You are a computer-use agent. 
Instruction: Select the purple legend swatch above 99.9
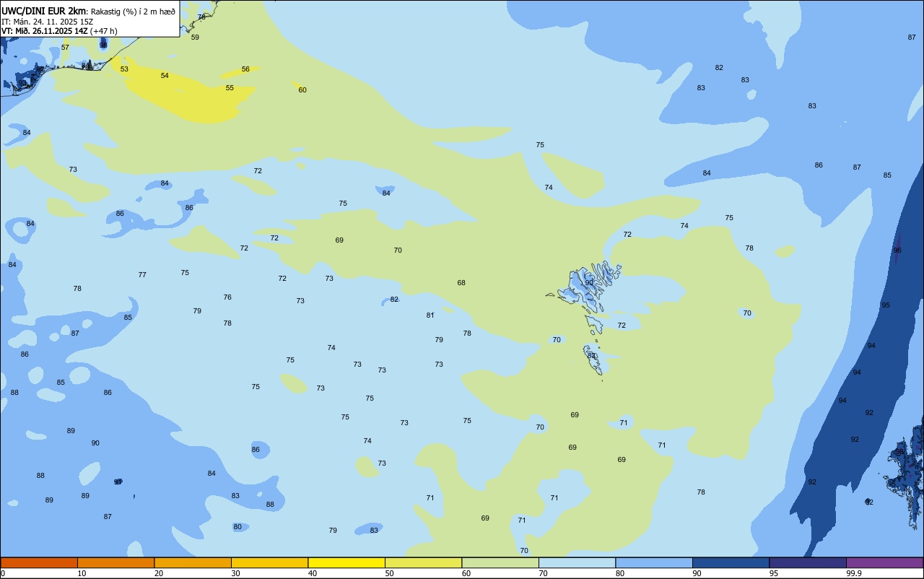(x=884, y=562)
